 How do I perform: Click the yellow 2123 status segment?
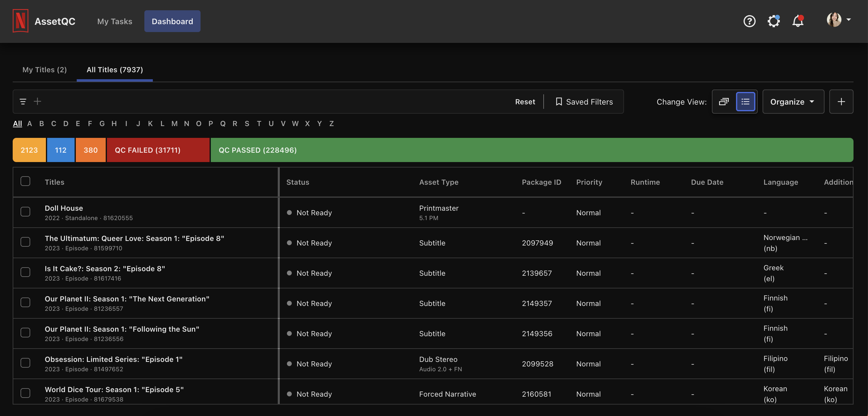coord(29,150)
